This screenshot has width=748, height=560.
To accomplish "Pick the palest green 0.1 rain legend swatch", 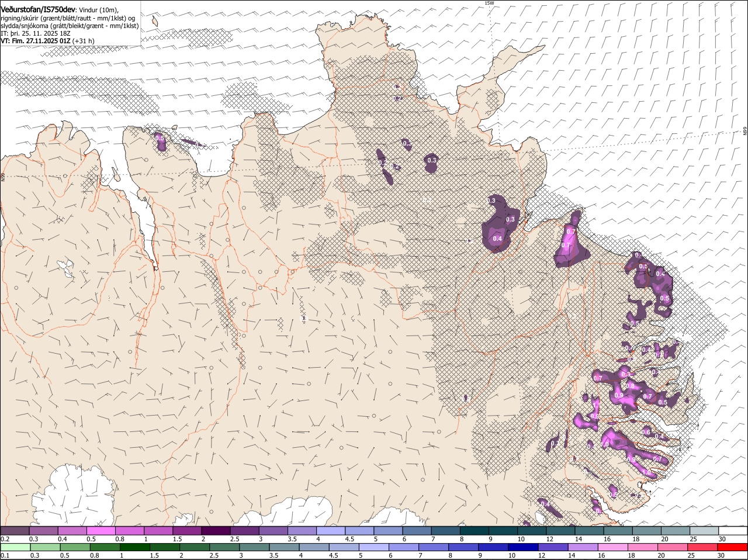I will [x=15, y=548].
